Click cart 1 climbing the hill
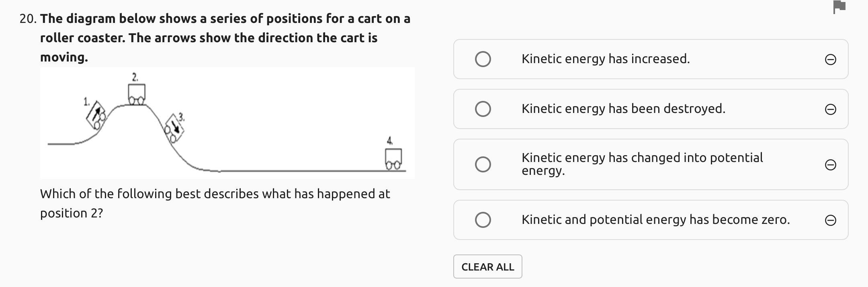 pos(96,115)
